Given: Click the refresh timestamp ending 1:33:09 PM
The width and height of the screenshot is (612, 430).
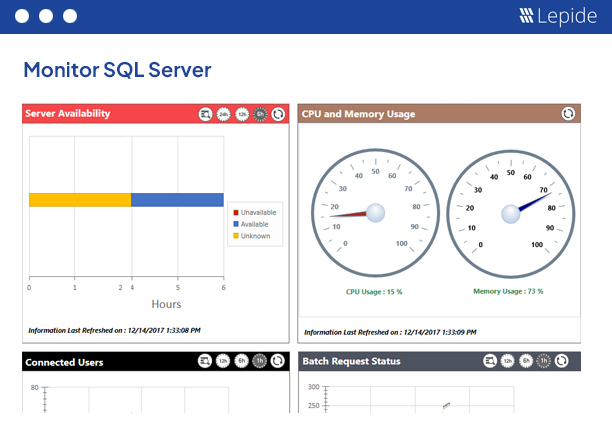Looking at the screenshot, I should tap(390, 332).
